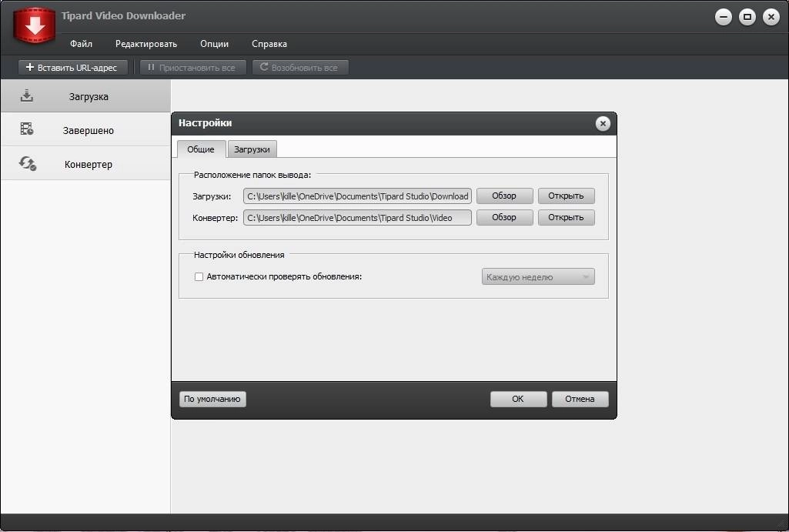Viewport: 789px width, 532px height.
Task: Click the Tipard red download logo icon
Action: pos(34,25)
